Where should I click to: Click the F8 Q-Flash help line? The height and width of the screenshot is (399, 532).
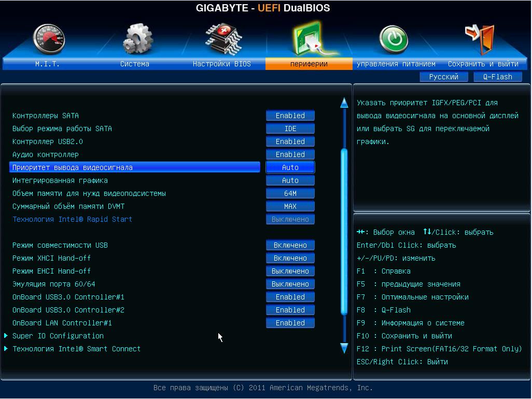tap(384, 310)
